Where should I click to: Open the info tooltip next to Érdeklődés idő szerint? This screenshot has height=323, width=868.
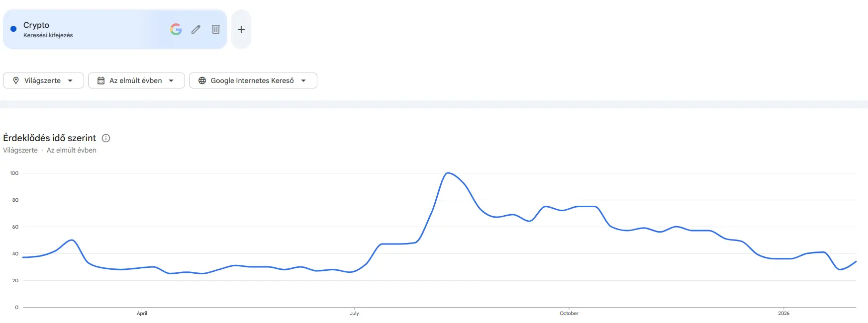tap(105, 138)
